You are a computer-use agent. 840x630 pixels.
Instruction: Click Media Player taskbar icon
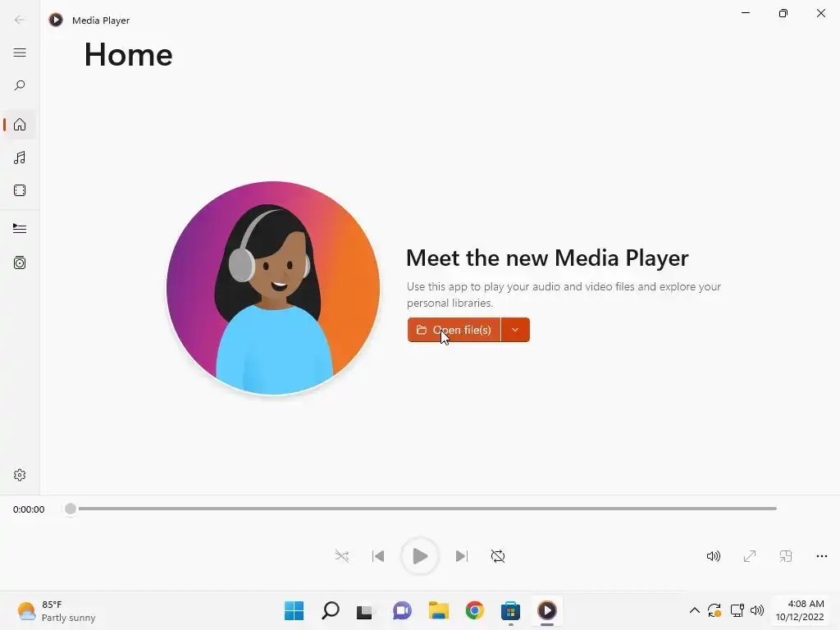tap(547, 610)
